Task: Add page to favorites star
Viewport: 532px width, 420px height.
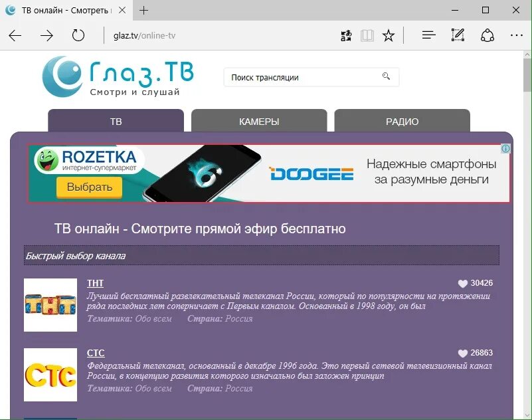Action: click(x=389, y=35)
